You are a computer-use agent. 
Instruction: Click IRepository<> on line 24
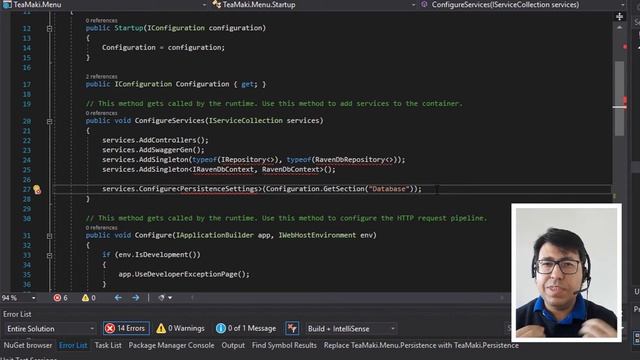coord(247,160)
